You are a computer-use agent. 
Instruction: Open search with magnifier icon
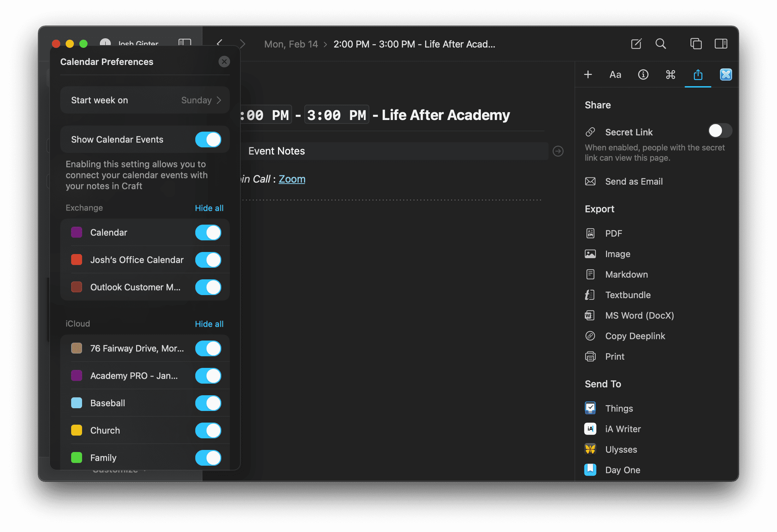[661, 44]
